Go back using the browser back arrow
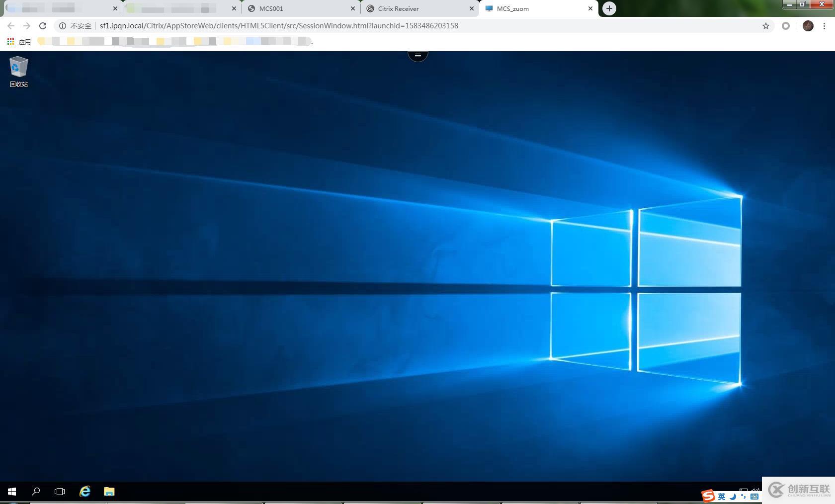835x504 pixels. click(11, 26)
